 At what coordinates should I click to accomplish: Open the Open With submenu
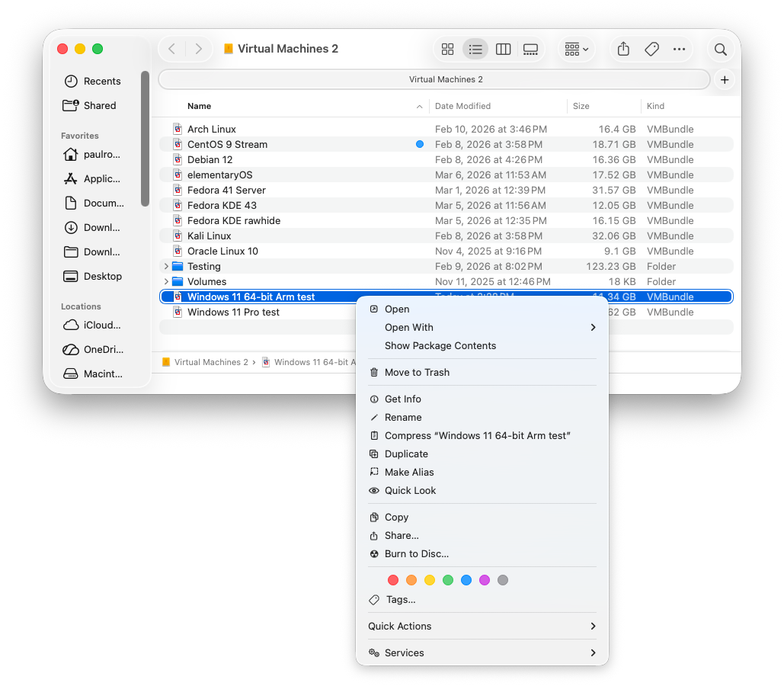click(x=482, y=327)
